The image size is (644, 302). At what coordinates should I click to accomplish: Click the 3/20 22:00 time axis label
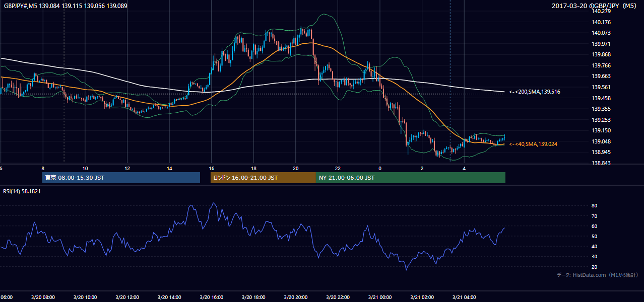[x=338, y=297]
